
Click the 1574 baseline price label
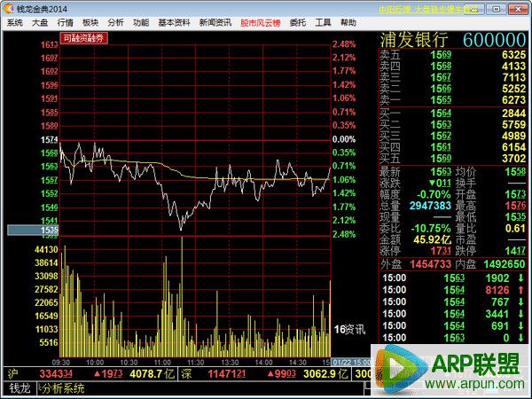[50, 140]
